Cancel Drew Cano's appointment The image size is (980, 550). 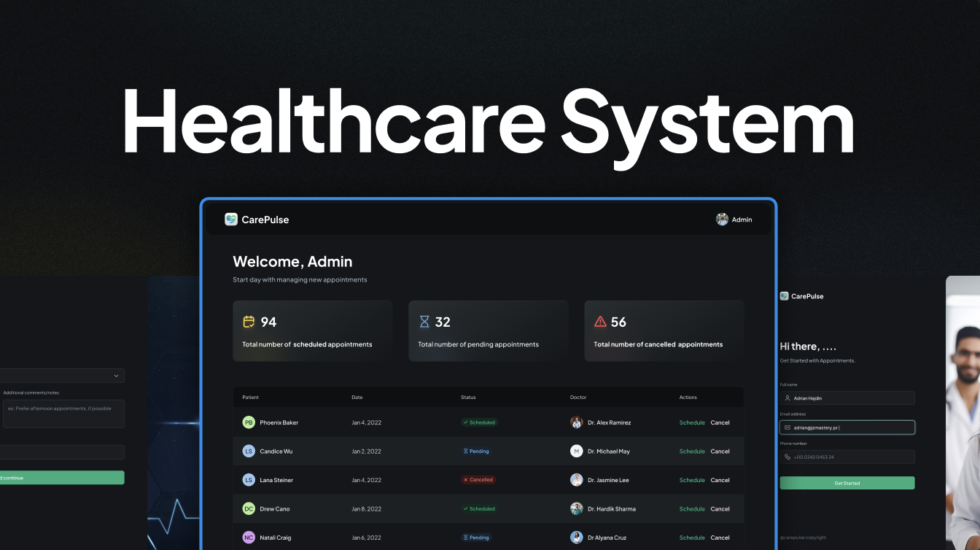pos(720,509)
